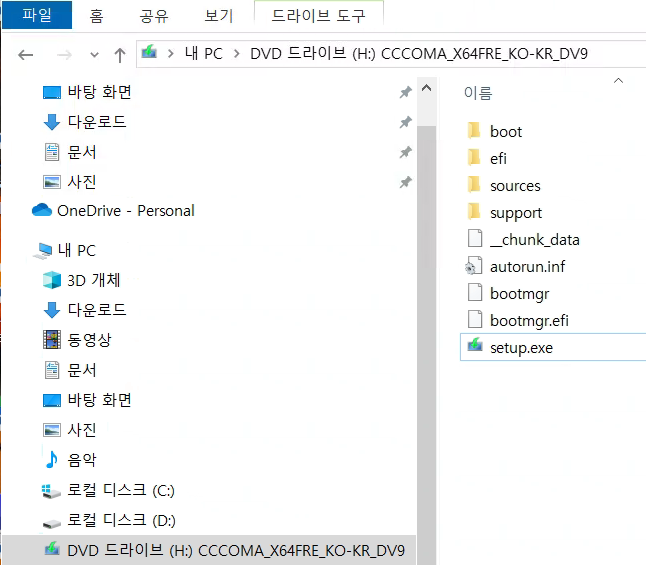
Task: Click the Windows drive icon for C:
Action: coord(51,491)
